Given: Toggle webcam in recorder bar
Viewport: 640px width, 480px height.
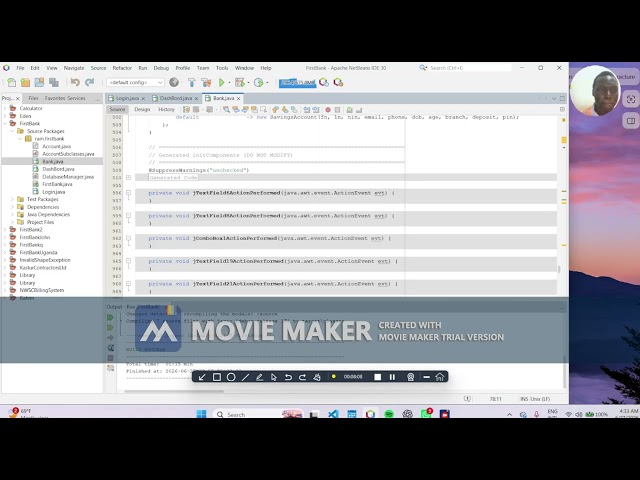Looking at the screenshot, I should point(411,377).
